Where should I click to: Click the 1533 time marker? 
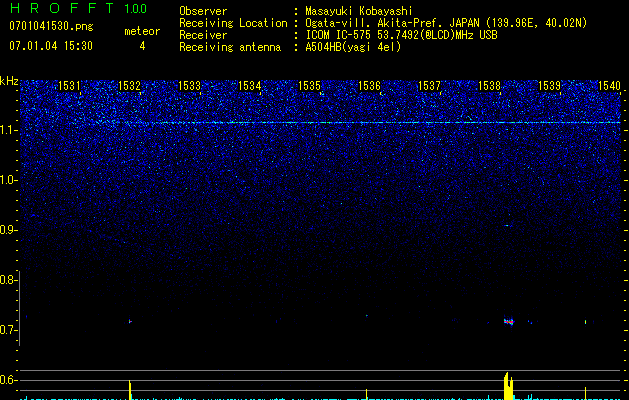click(189, 85)
